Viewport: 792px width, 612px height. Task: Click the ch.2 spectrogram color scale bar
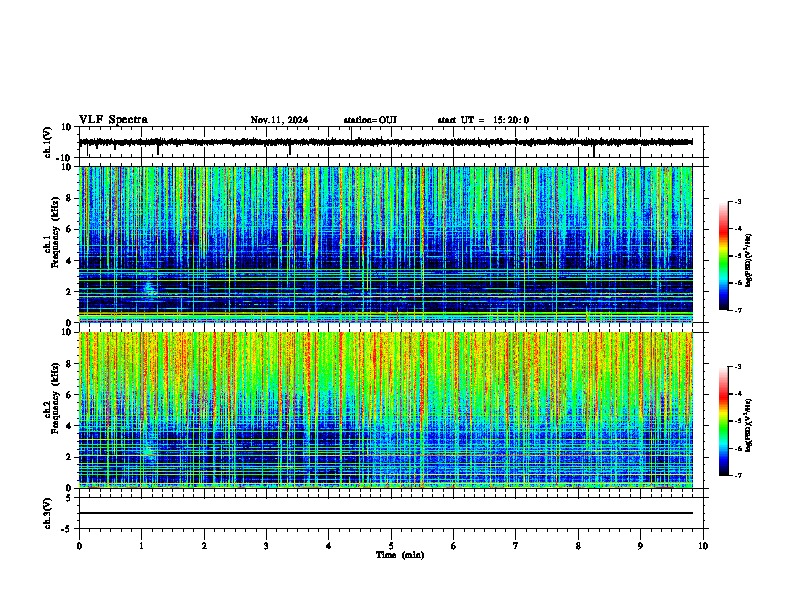click(724, 421)
